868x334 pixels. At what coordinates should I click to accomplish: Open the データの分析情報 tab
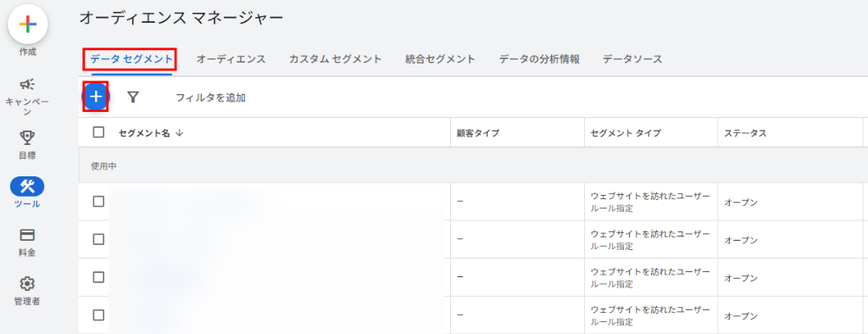(539, 59)
